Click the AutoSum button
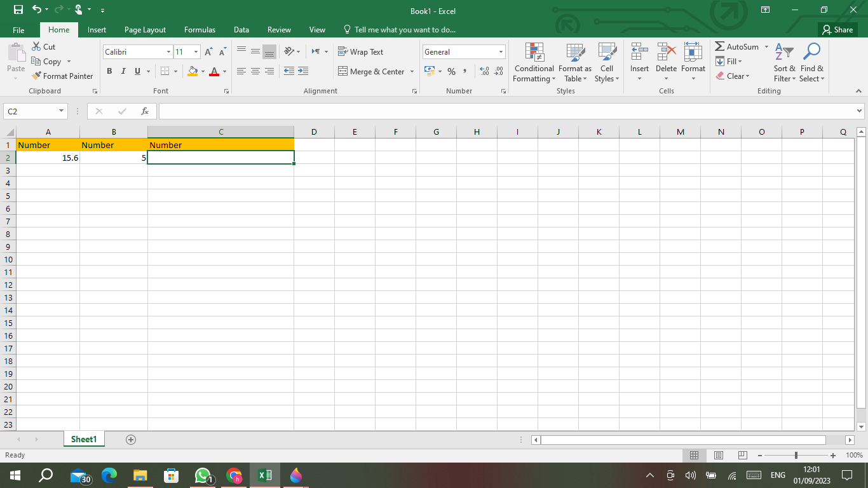Image resolution: width=868 pixels, height=488 pixels. click(739, 46)
